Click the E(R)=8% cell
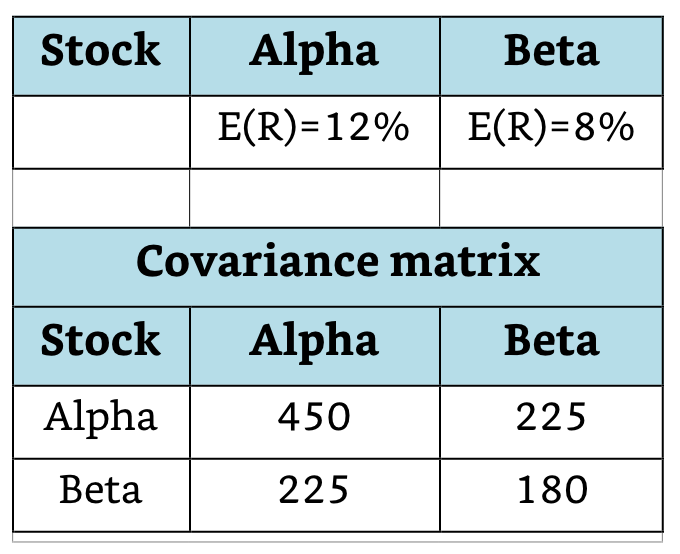Image resolution: width=680 pixels, height=554 pixels. coord(551,129)
